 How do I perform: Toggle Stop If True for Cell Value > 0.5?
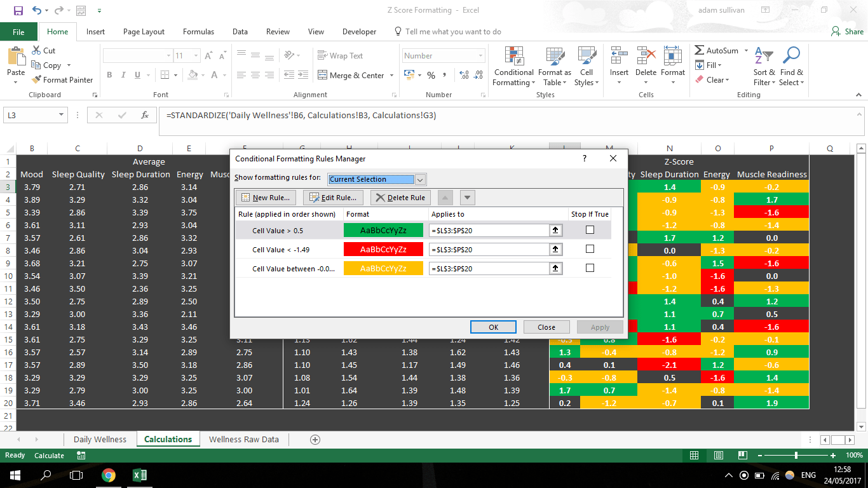pyautogui.click(x=590, y=230)
